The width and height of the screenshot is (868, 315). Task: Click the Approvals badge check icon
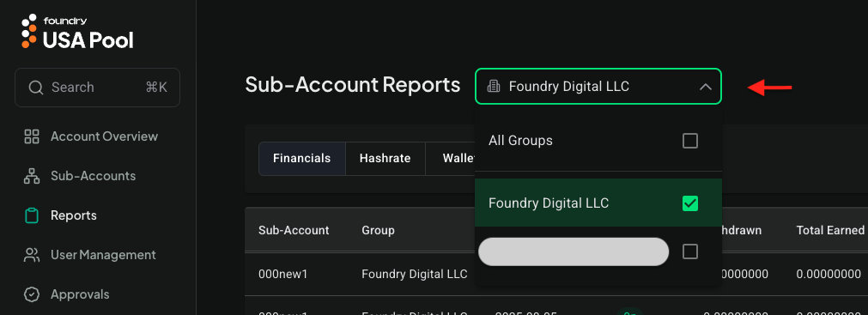(x=32, y=294)
